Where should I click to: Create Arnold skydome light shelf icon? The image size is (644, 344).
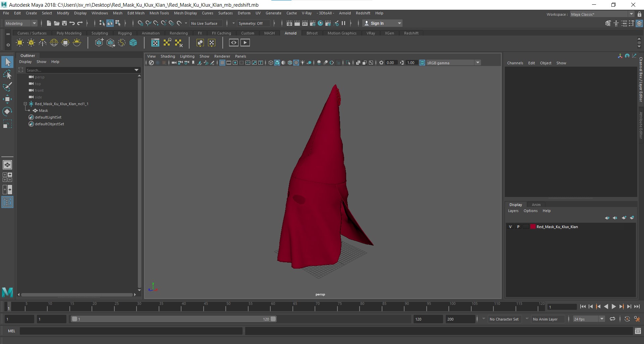pos(54,43)
